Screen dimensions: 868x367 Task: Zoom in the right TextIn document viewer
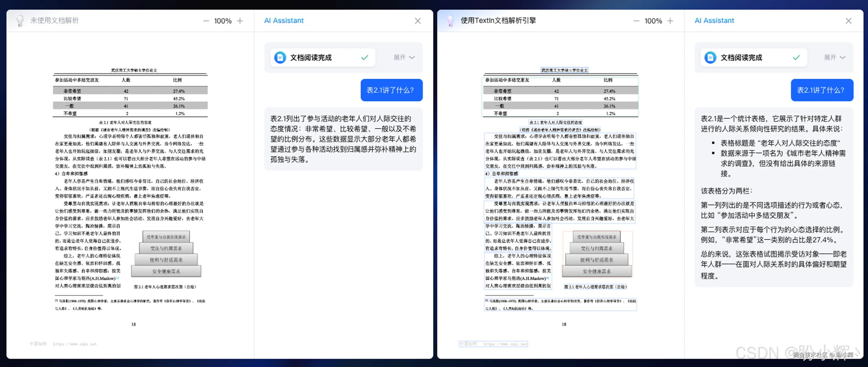670,21
